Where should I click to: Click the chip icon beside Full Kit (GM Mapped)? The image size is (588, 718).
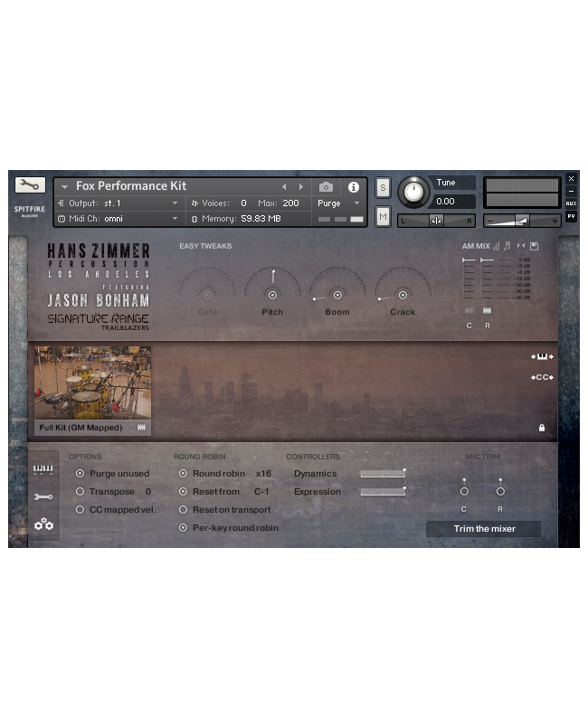coord(141,427)
